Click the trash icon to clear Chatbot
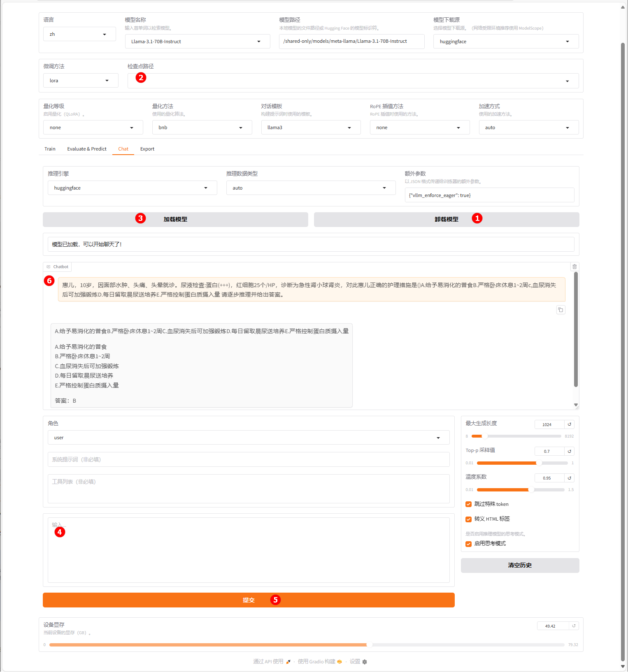628x672 pixels. [x=575, y=266]
